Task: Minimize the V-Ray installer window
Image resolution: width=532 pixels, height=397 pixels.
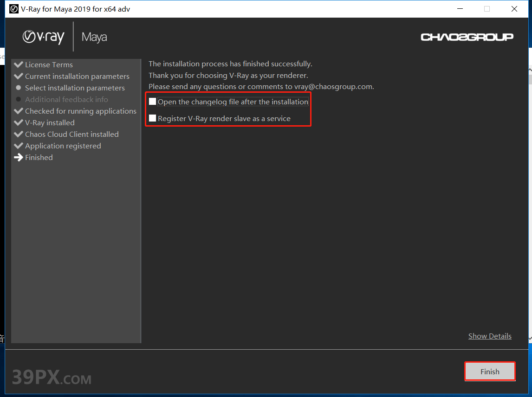Action: coord(460,9)
